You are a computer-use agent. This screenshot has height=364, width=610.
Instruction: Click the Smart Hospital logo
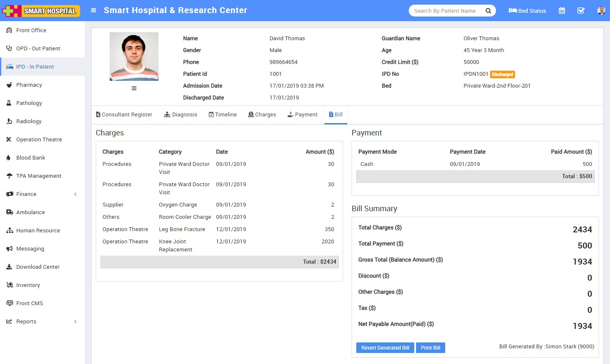pyautogui.click(x=41, y=11)
